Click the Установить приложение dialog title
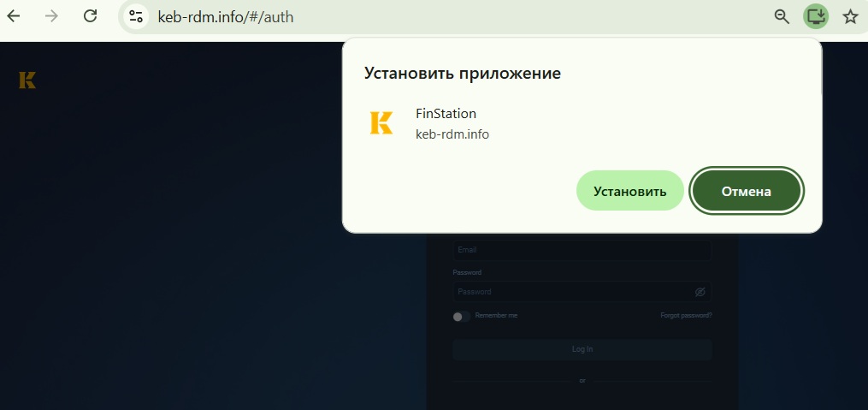 [x=463, y=73]
